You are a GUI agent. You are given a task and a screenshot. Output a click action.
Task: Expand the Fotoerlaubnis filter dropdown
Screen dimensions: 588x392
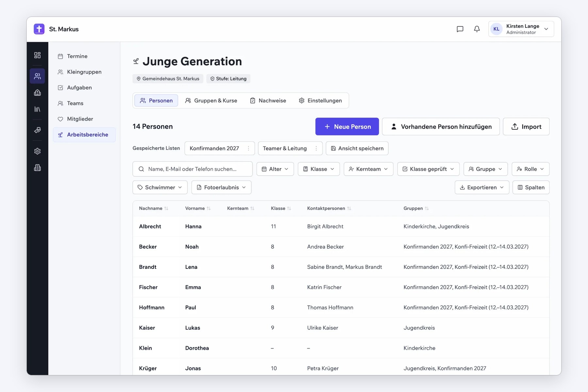click(221, 187)
